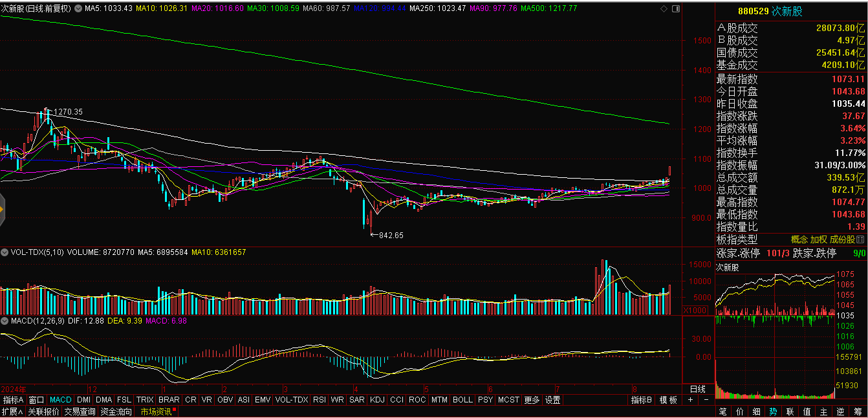Open the 窗口 menu
The image size is (868, 418).
37,400
